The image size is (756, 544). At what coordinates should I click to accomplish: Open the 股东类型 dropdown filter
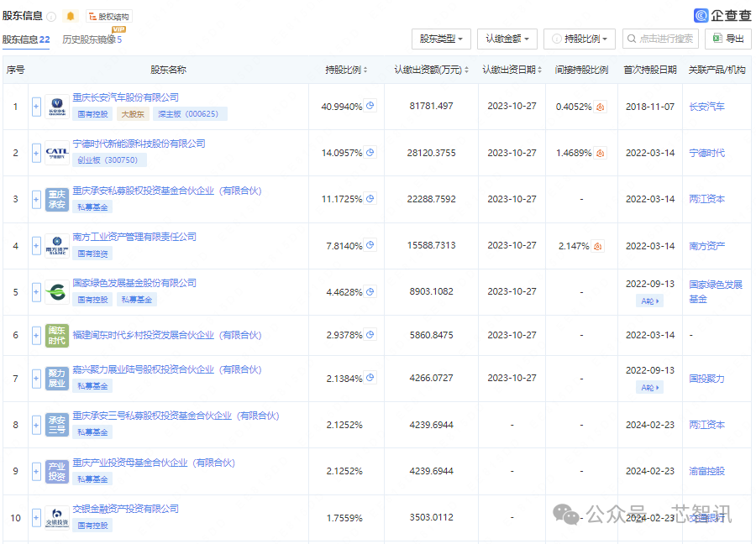click(441, 39)
